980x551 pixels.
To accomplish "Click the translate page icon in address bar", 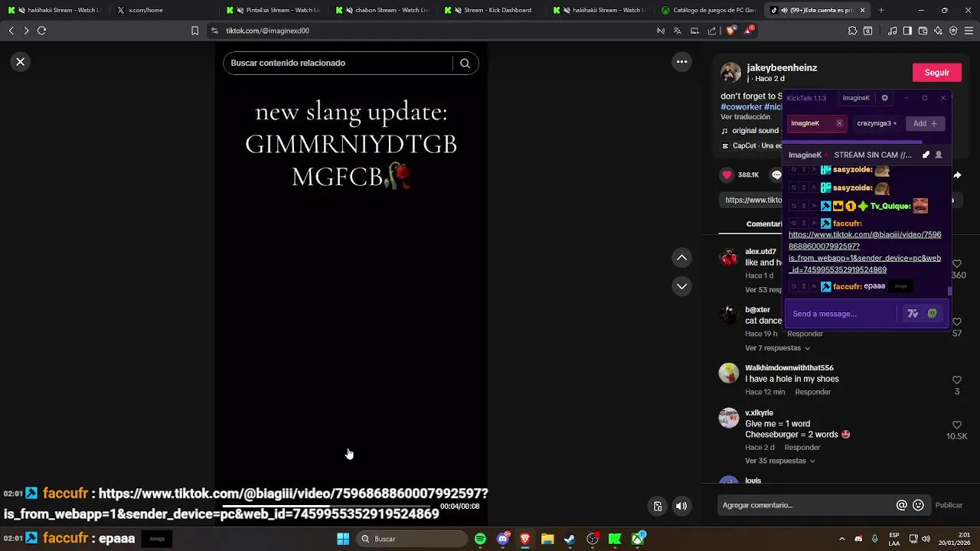I will click(677, 31).
